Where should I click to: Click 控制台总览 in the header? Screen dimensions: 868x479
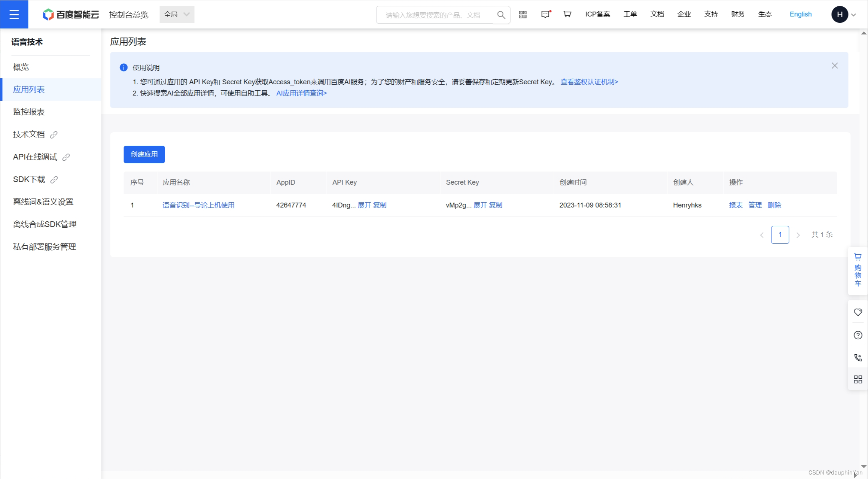click(128, 15)
